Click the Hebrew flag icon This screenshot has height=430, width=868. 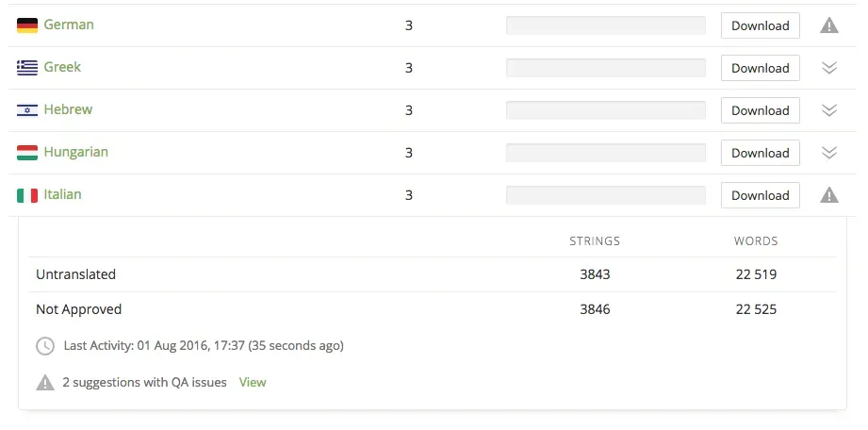point(27,110)
